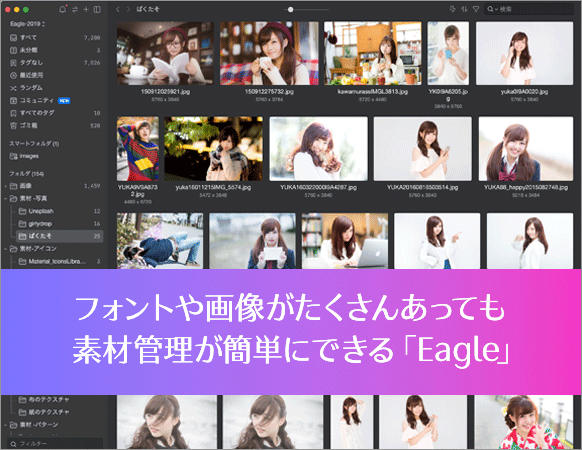Viewport: 582px width, 450px height.
Task: Click the search input field
Action: pyautogui.click(x=529, y=9)
